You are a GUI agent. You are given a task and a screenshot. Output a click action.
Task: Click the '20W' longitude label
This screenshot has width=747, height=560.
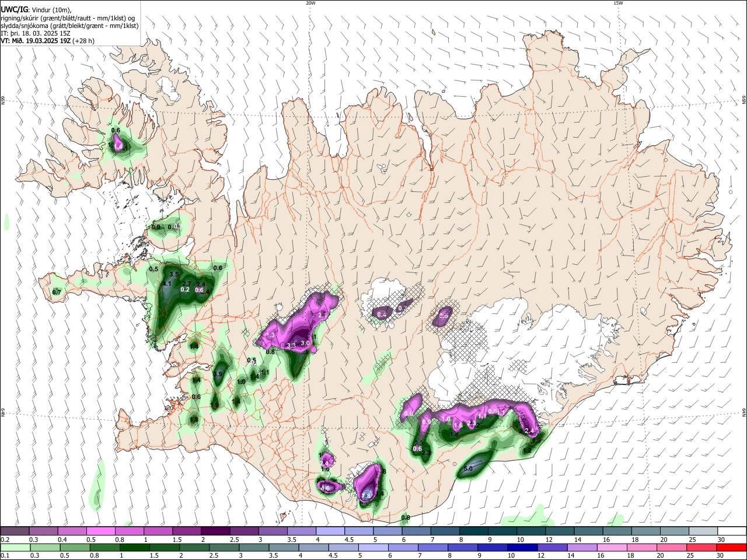[310, 3]
